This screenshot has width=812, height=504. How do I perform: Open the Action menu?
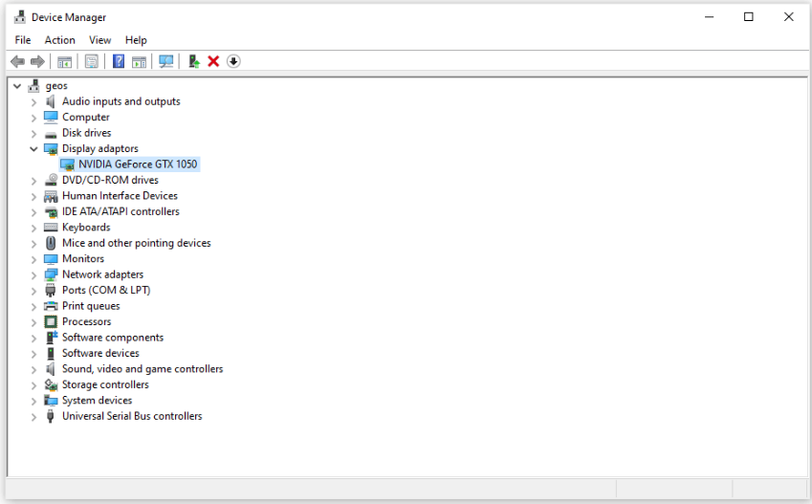59,40
